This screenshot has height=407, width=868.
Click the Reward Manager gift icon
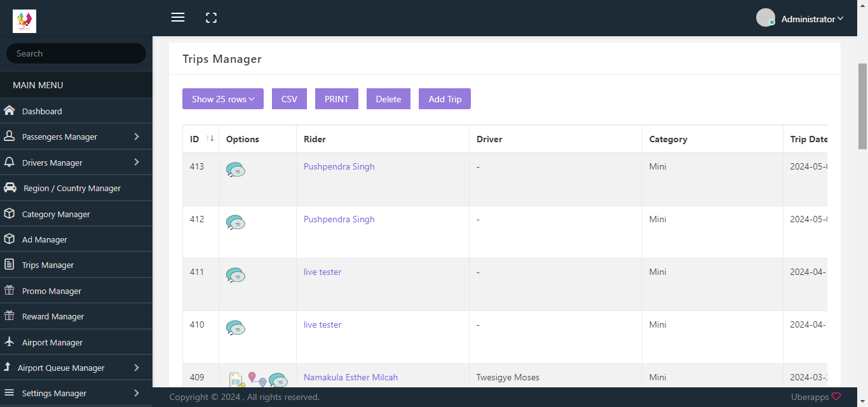(x=10, y=316)
